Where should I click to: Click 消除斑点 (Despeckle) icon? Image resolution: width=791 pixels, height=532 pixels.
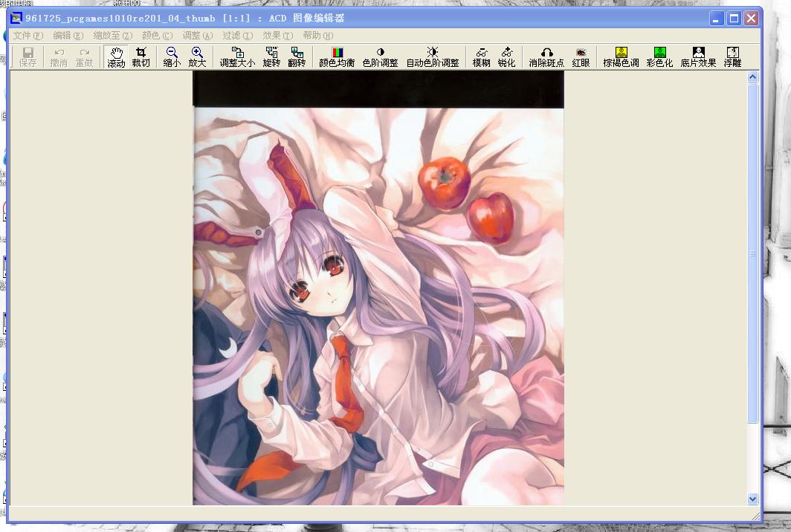click(546, 57)
